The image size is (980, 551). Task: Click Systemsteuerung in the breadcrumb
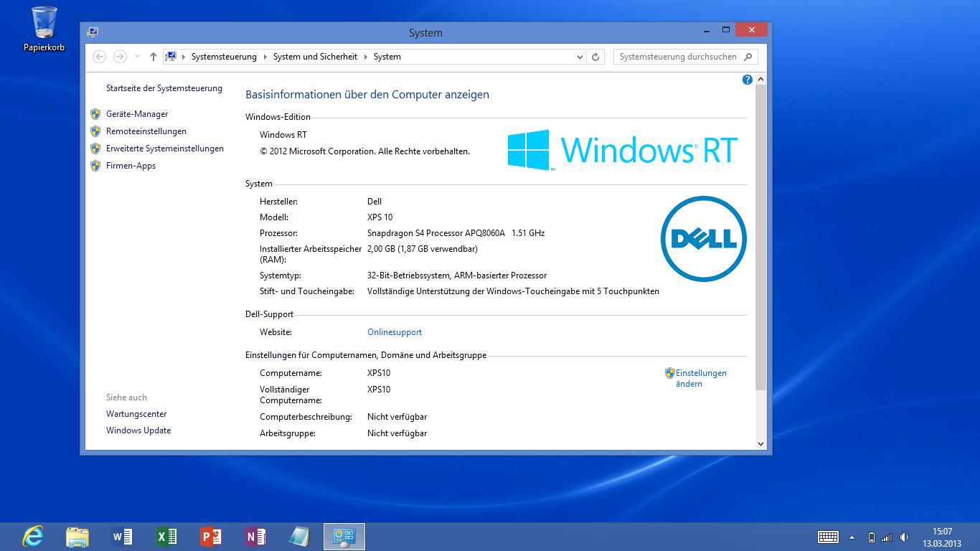pos(224,57)
